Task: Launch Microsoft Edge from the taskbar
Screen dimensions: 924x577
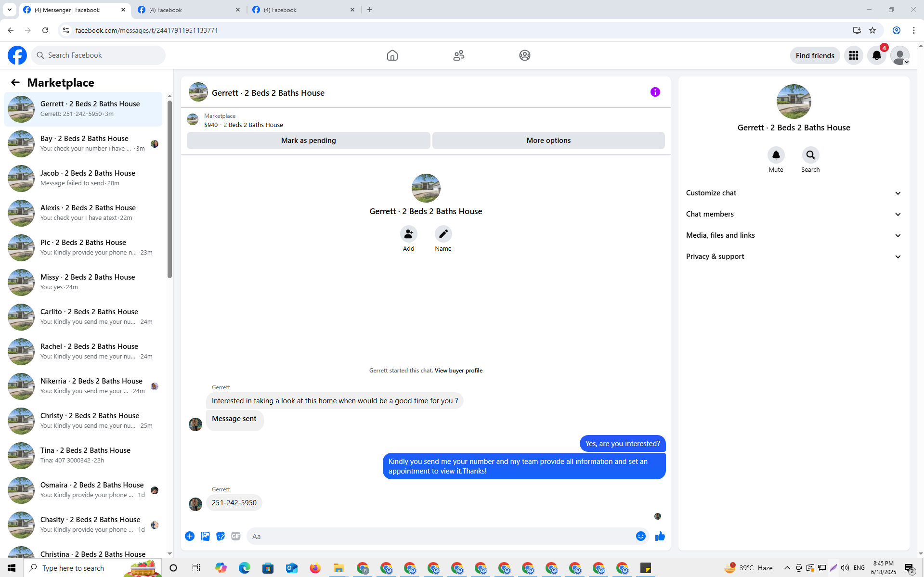Action: pos(245,568)
